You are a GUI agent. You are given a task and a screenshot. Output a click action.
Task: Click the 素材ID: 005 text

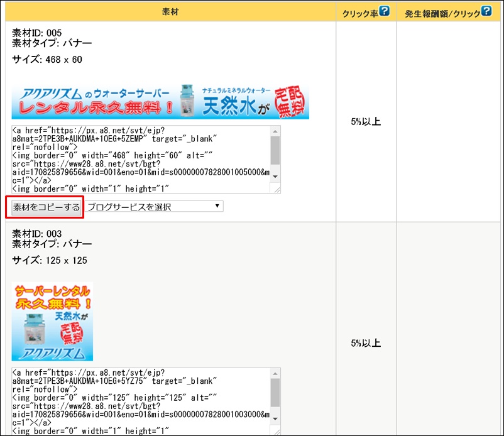pos(36,33)
